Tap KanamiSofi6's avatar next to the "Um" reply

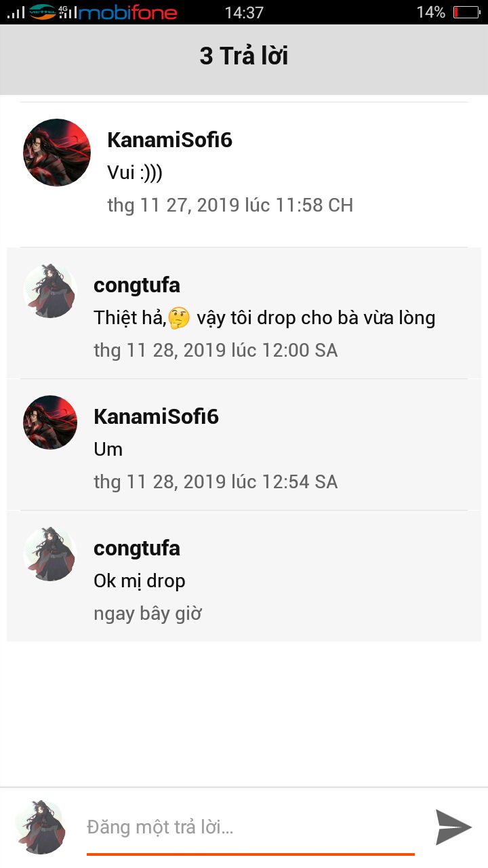click(50, 422)
